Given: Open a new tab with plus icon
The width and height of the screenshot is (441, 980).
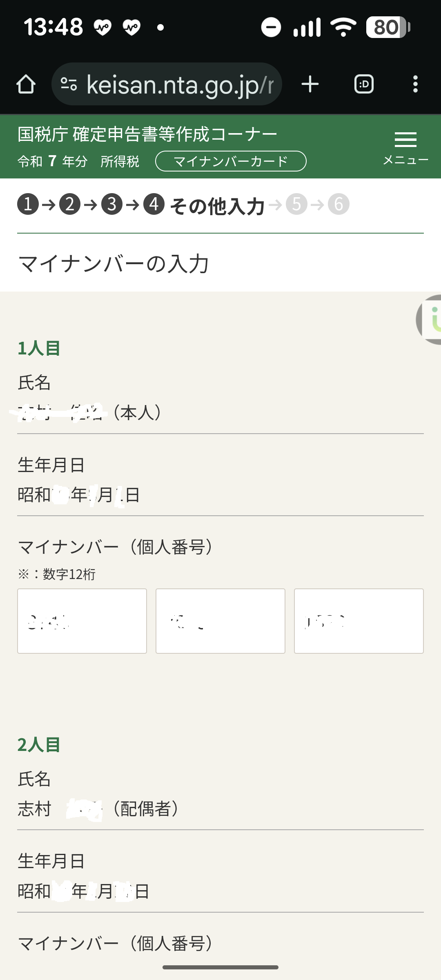Looking at the screenshot, I should (310, 84).
